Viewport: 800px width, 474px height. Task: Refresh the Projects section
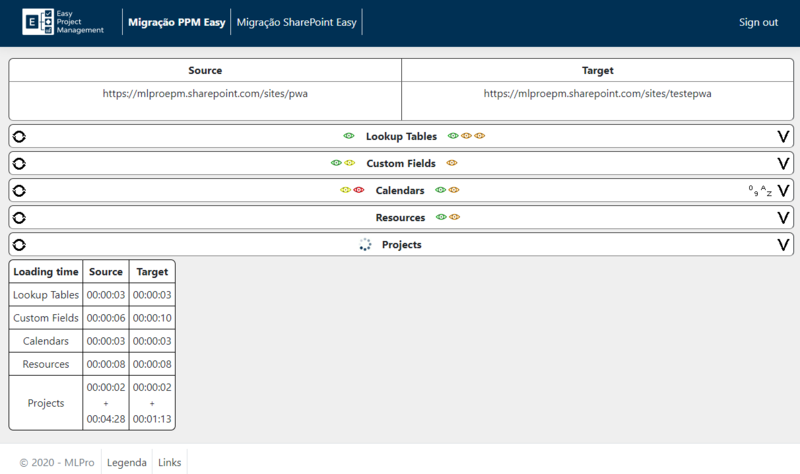point(19,245)
